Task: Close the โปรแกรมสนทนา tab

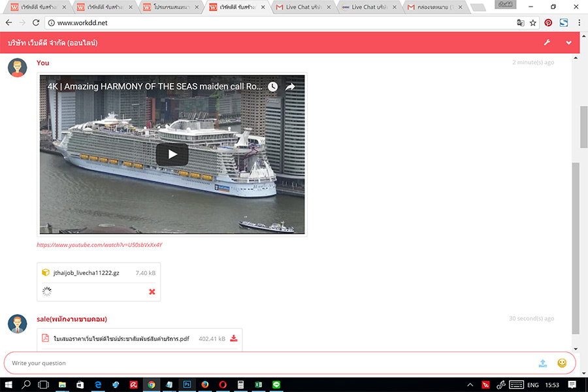Action: [197, 7]
